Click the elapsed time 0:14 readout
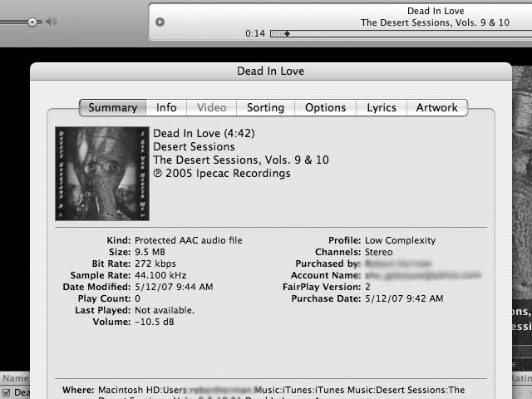Screen dimensions: 532x399 tap(255, 33)
